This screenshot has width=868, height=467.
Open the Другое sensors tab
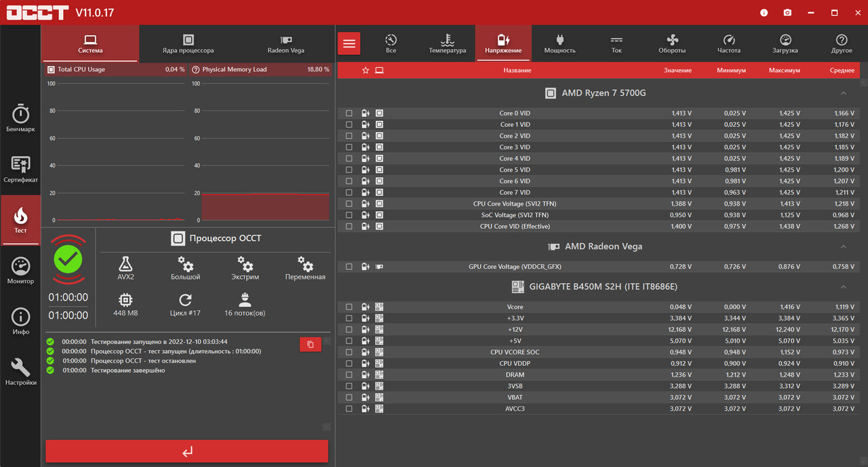[842, 43]
